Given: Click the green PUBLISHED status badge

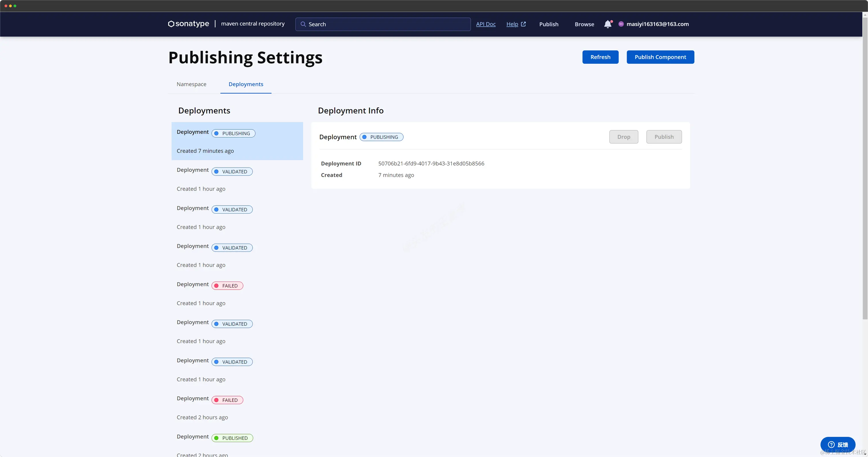Looking at the screenshot, I should click(232, 438).
